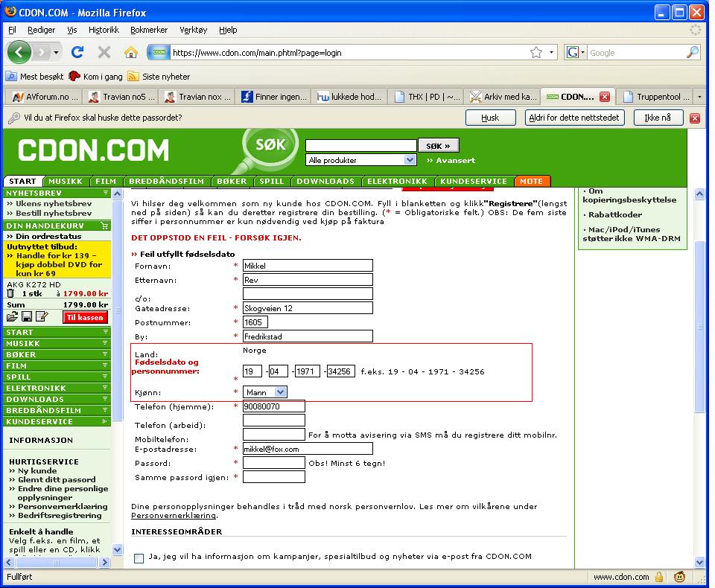
Task: Reload the page with refresh icon
Action: [77, 52]
